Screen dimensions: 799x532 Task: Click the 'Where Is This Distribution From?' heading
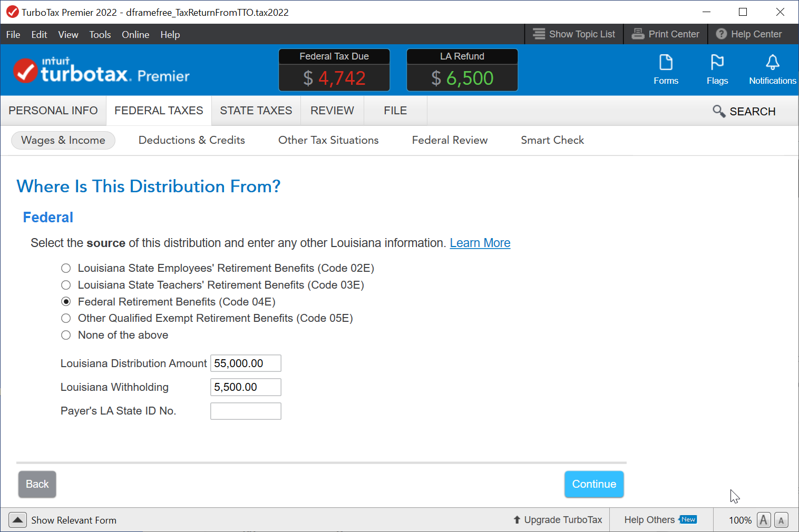point(149,186)
